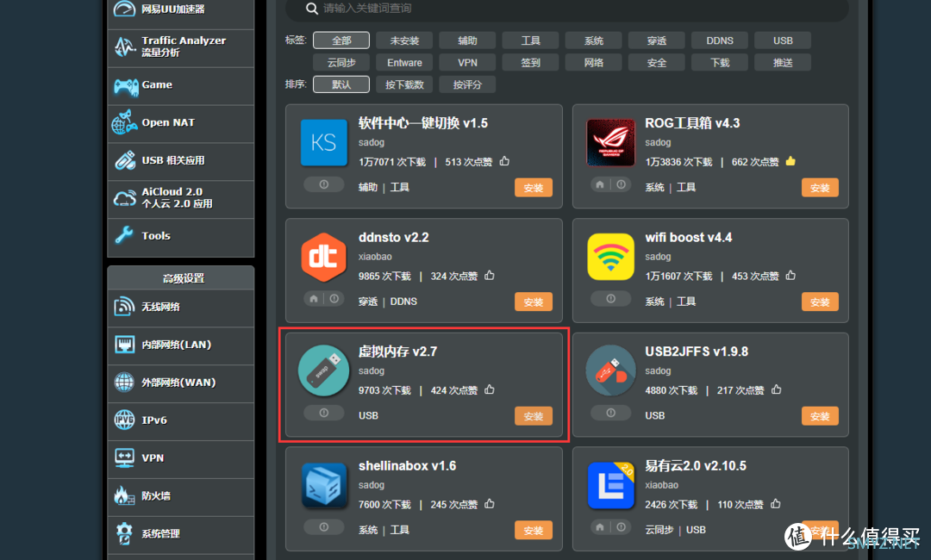Click the 内部网络(LAN) icon
The height and width of the screenshot is (560, 931).
[x=125, y=345]
